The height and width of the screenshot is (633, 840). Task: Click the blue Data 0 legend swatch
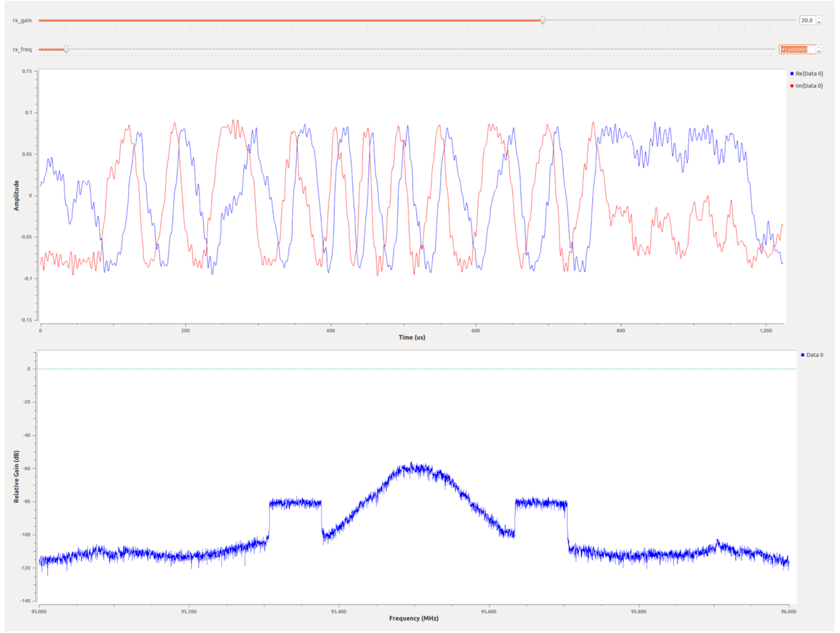802,355
